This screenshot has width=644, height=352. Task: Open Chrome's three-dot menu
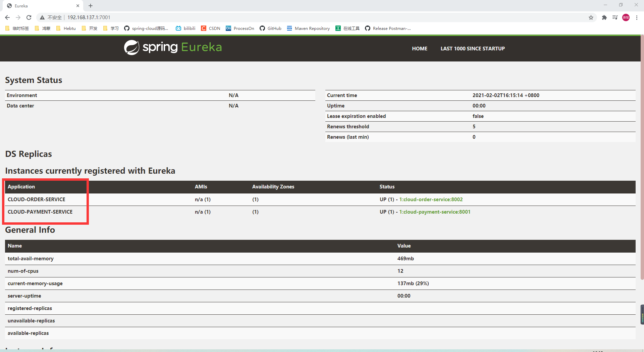tap(637, 17)
